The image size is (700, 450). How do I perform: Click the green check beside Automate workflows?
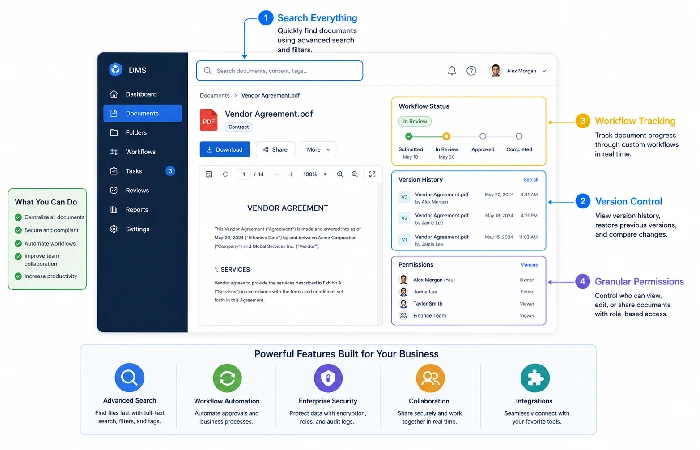click(x=18, y=244)
